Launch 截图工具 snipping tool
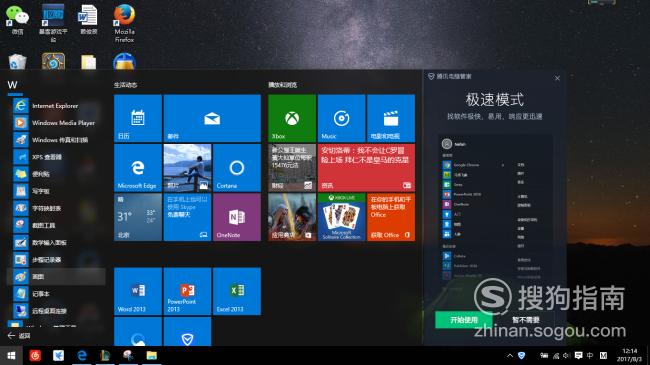The height and width of the screenshot is (365, 650). (56, 225)
